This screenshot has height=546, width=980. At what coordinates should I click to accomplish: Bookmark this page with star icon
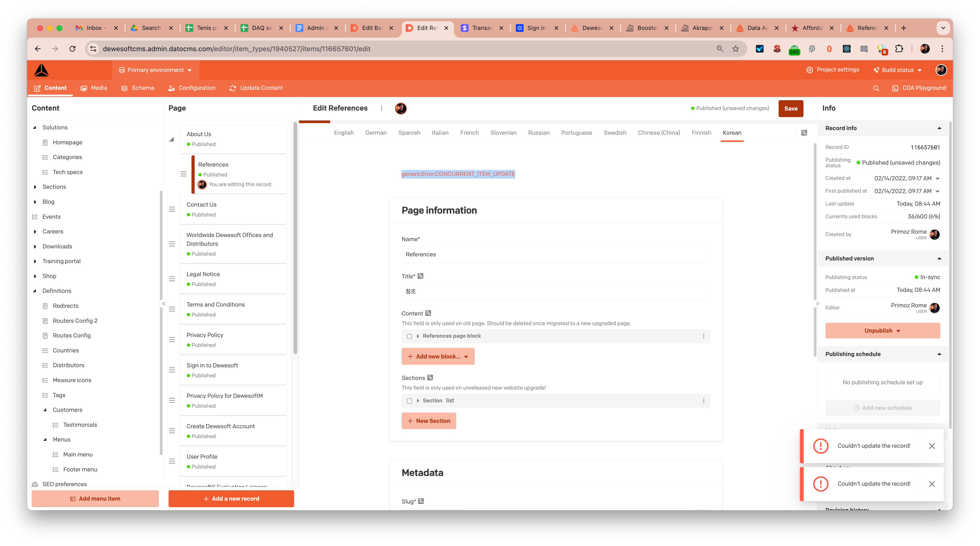[735, 49]
